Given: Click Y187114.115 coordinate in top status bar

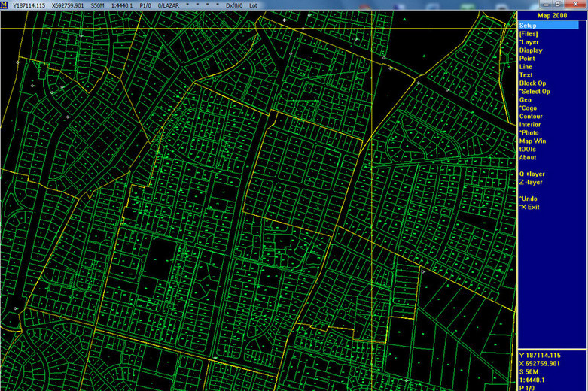Looking at the screenshot, I should [x=29, y=5].
